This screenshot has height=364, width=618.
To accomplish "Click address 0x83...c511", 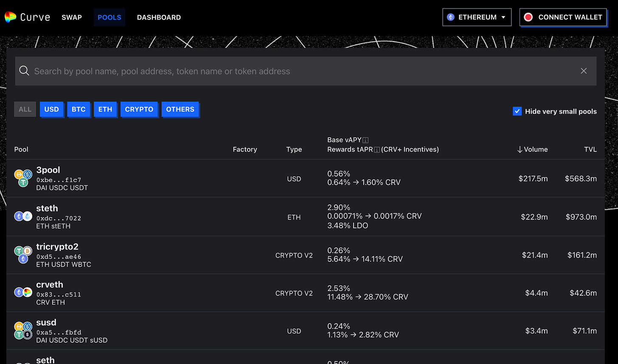I will click(x=59, y=294).
